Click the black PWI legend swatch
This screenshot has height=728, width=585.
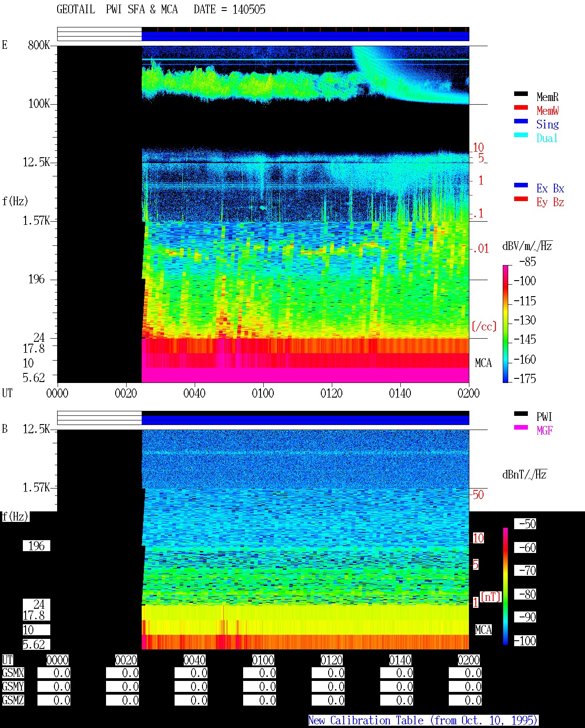pyautogui.click(x=521, y=414)
